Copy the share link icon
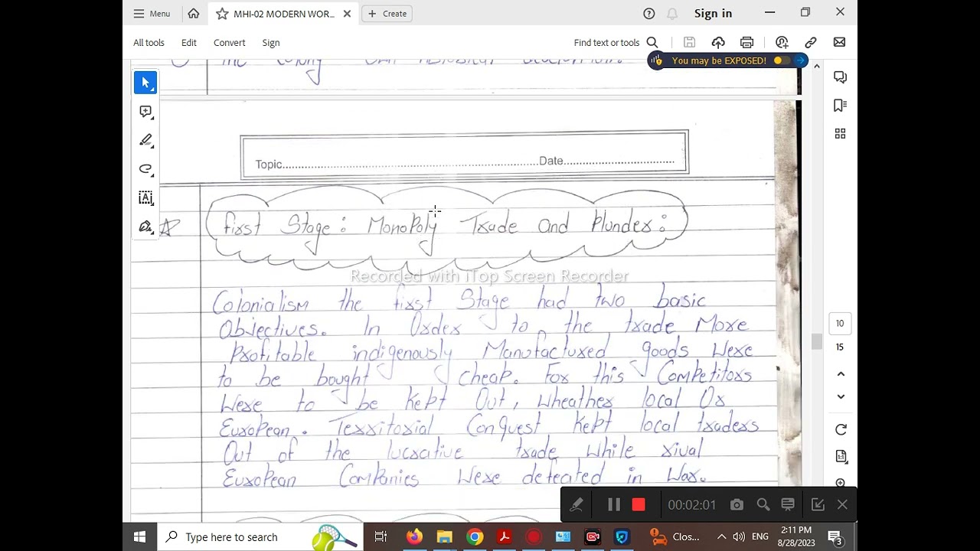This screenshot has width=980, height=551. (811, 43)
